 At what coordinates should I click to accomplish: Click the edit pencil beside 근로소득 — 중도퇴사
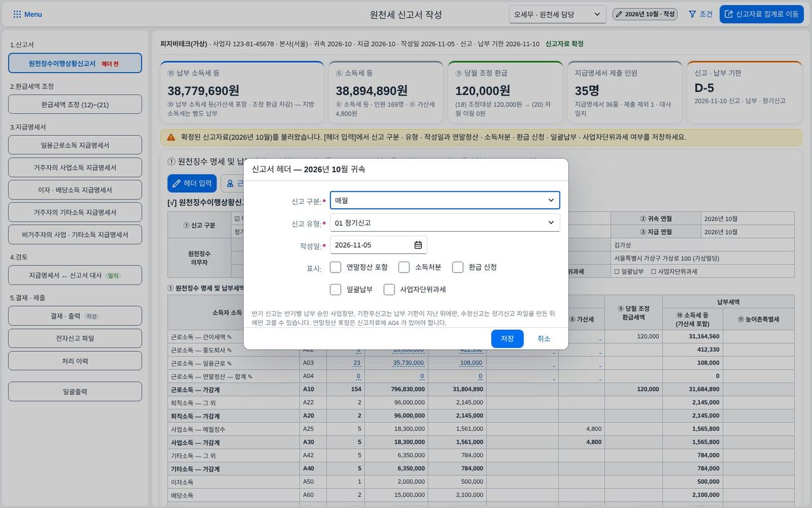pos(230,350)
